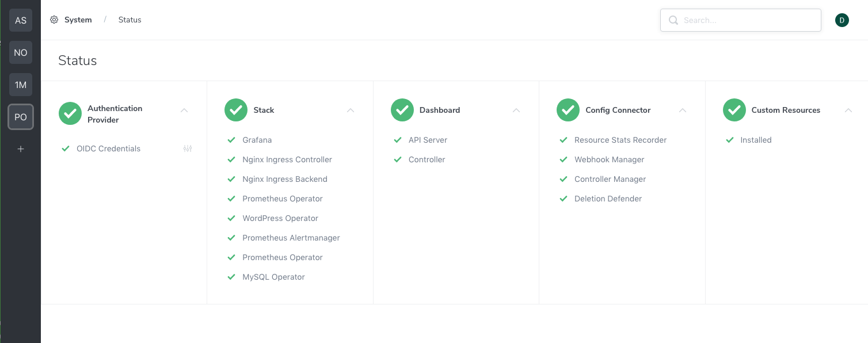
Task: Click the Dashboard green checkmark badge
Action: tap(402, 110)
